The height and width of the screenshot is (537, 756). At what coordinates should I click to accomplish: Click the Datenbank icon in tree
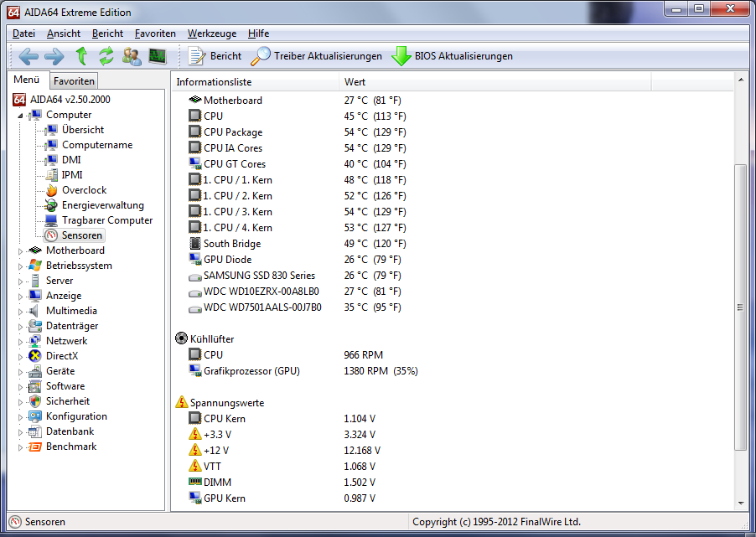click(x=35, y=431)
